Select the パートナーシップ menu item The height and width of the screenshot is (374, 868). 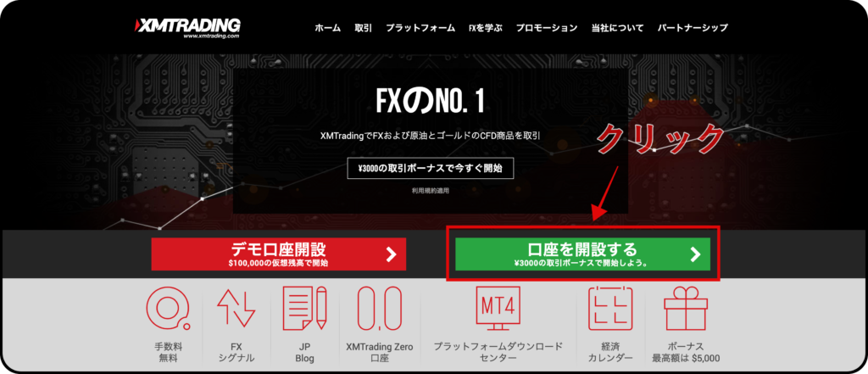pyautogui.click(x=693, y=28)
